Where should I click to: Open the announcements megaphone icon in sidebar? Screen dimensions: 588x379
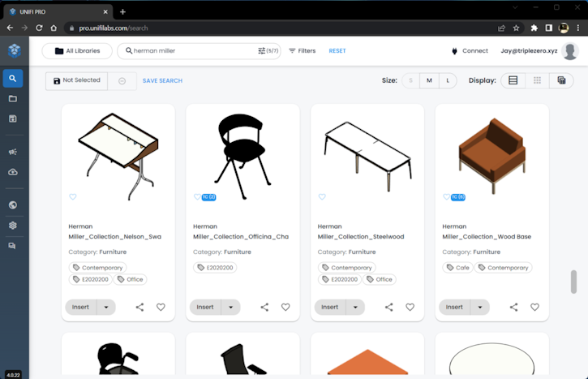13,152
